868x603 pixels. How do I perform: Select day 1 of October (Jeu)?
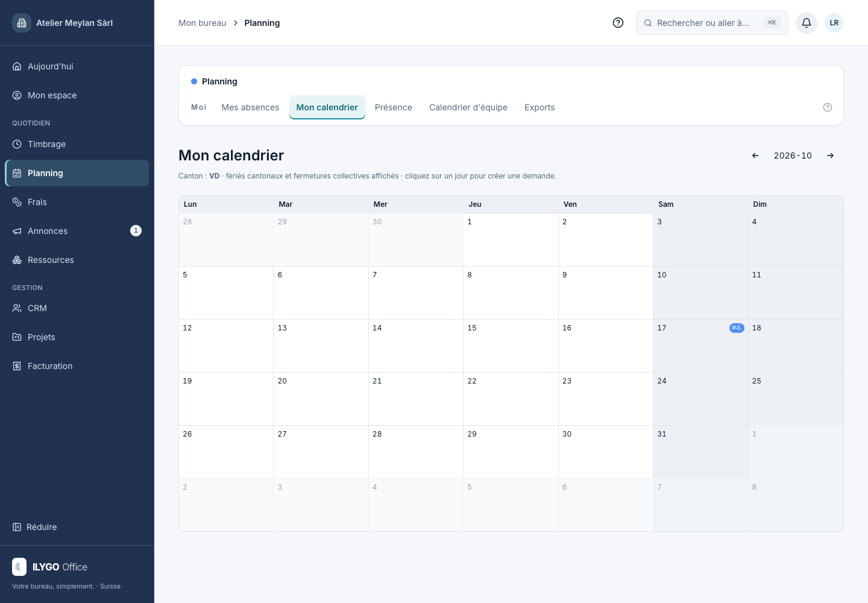point(511,239)
